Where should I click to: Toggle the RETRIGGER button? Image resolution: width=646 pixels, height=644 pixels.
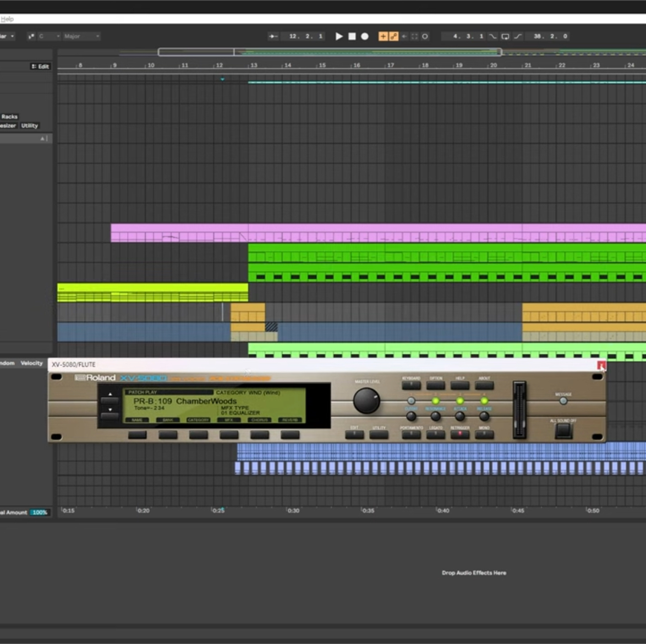pyautogui.click(x=460, y=435)
